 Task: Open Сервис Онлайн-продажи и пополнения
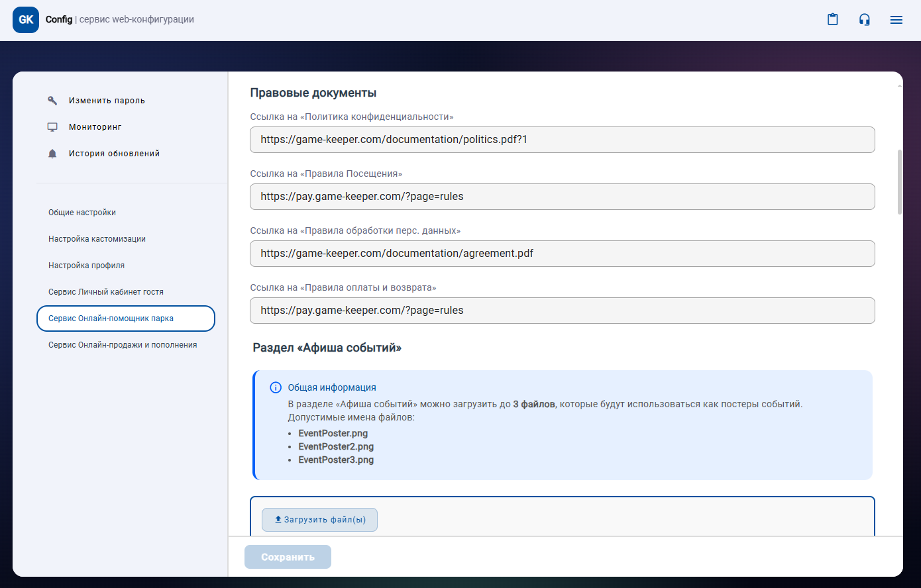[x=123, y=345]
